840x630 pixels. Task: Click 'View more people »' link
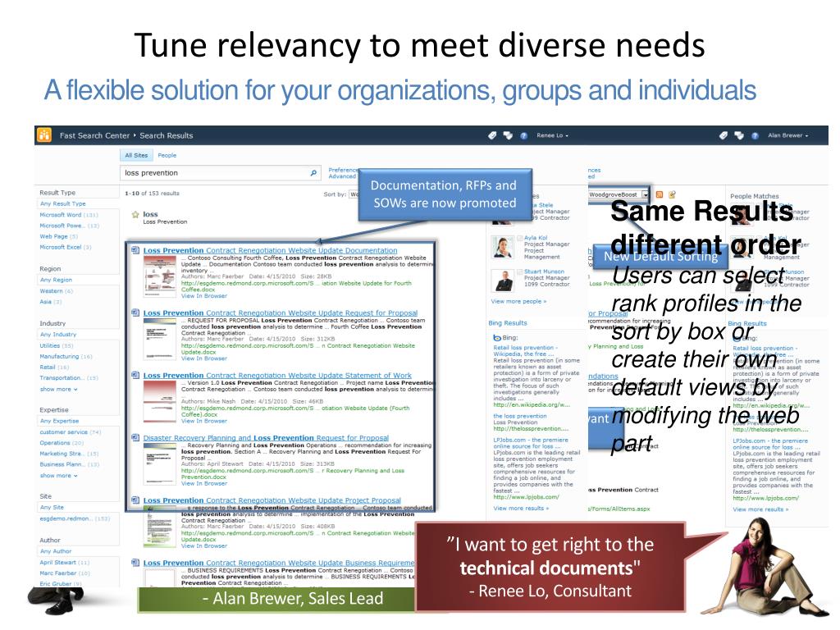pyautogui.click(x=518, y=301)
